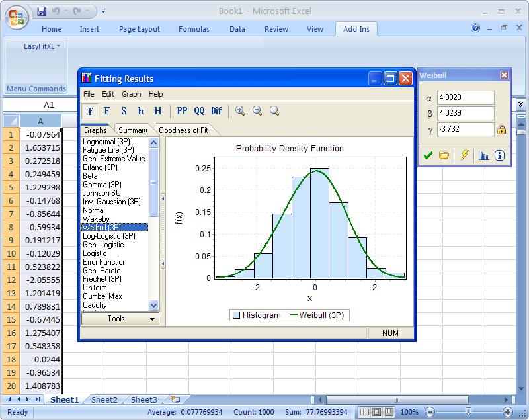This screenshot has height=420, width=529.
Task: Select Gen. Extreme Value distribution
Action: pos(114,159)
